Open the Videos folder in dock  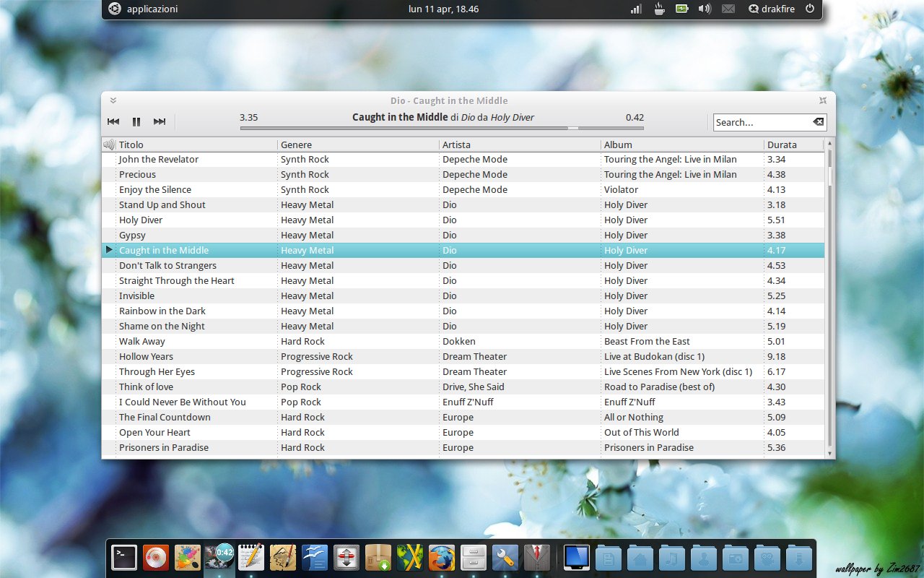(767, 558)
